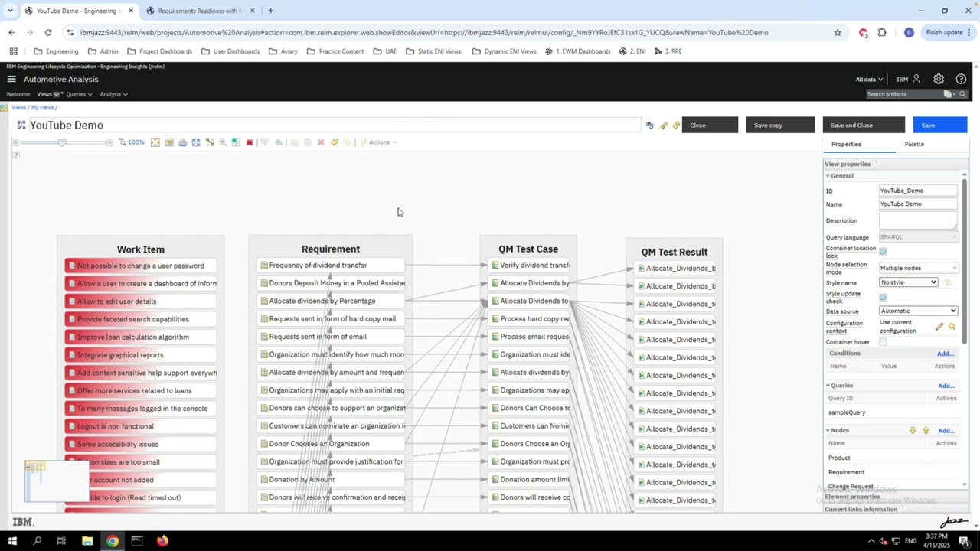Viewport: 980px width, 551px height.
Task: Open the Analysis menu
Action: (x=113, y=94)
